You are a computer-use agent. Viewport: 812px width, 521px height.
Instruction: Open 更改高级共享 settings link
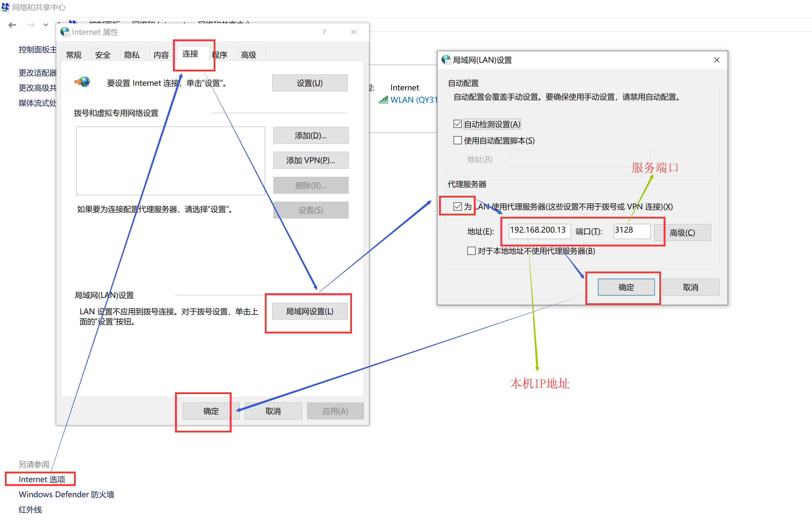point(38,88)
